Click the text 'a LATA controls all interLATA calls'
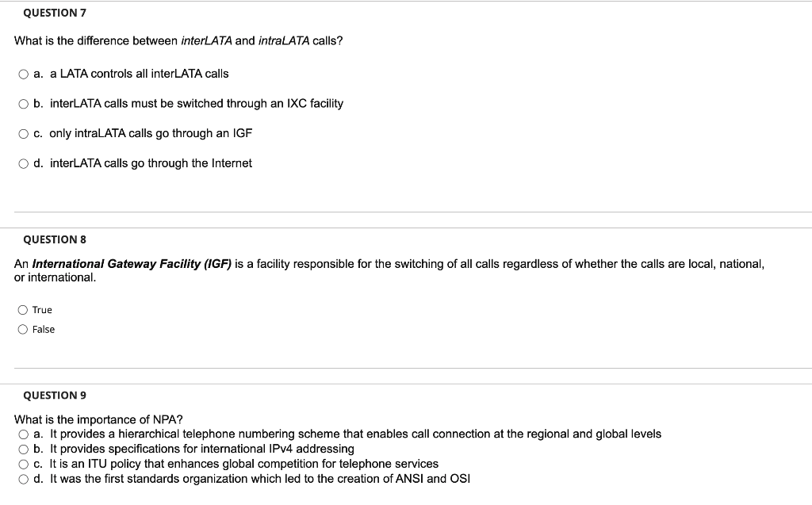Image resolution: width=812 pixels, height=505 pixels. pos(138,73)
